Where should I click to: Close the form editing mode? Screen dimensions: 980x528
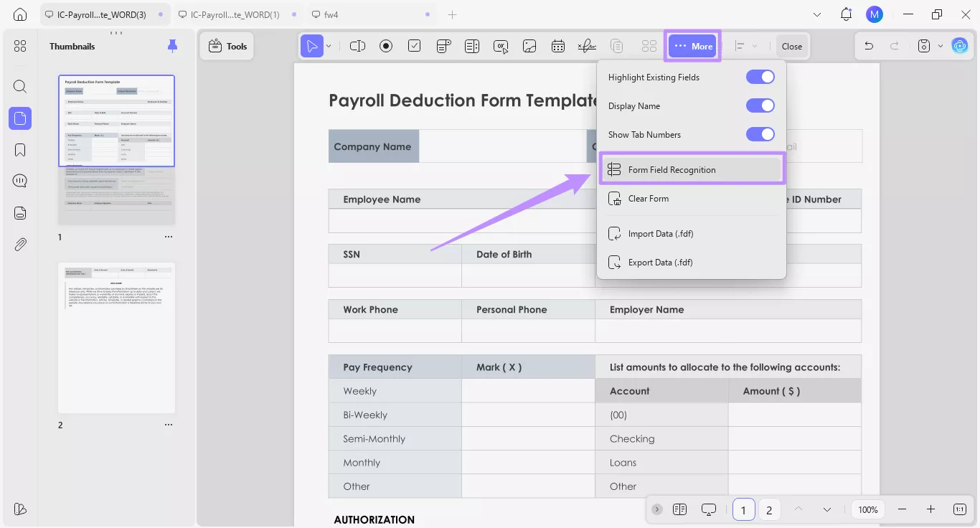pyautogui.click(x=792, y=46)
